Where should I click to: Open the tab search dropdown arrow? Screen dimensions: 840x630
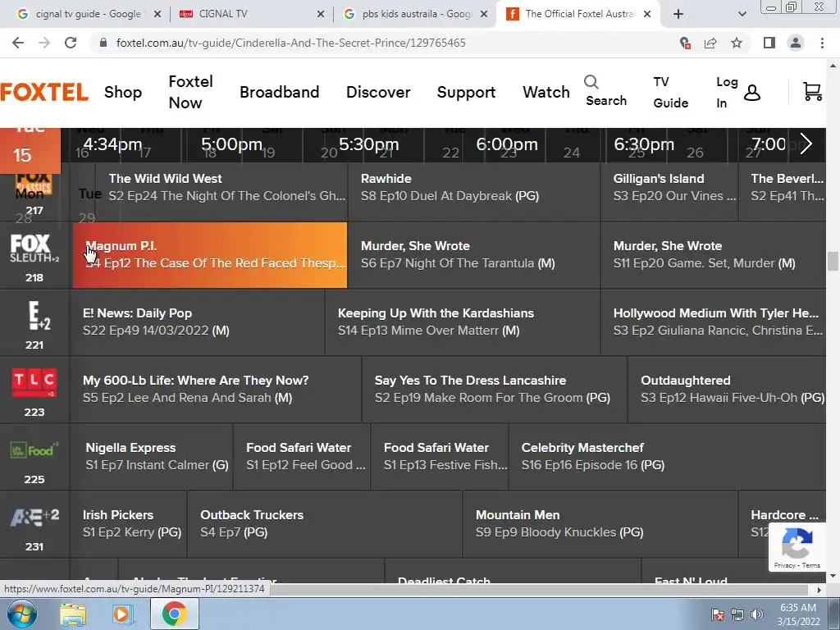742,14
